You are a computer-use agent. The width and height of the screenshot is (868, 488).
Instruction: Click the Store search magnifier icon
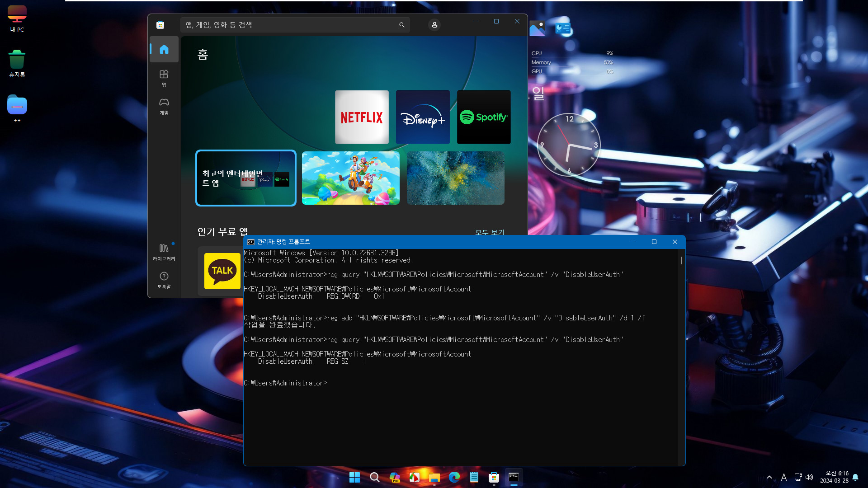click(x=401, y=25)
